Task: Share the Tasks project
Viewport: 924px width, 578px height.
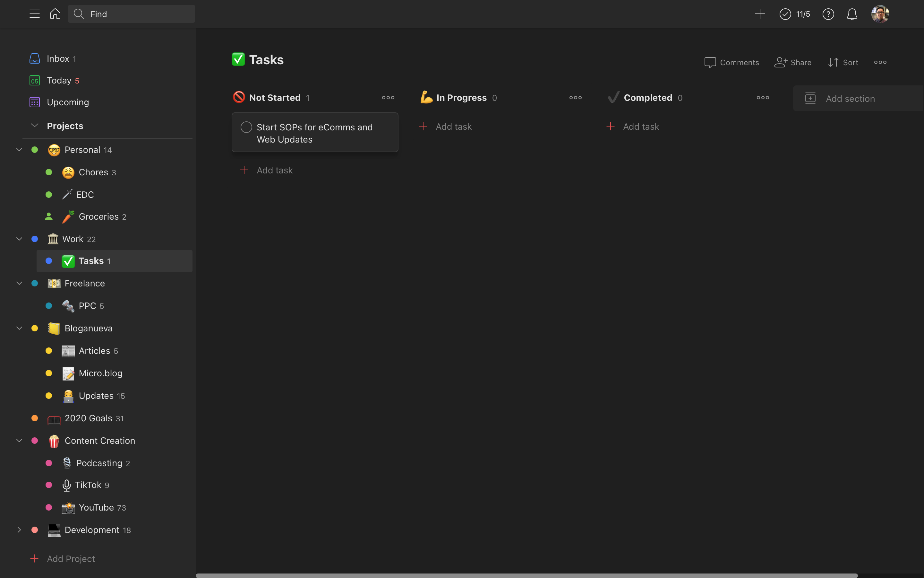Action: [793, 62]
